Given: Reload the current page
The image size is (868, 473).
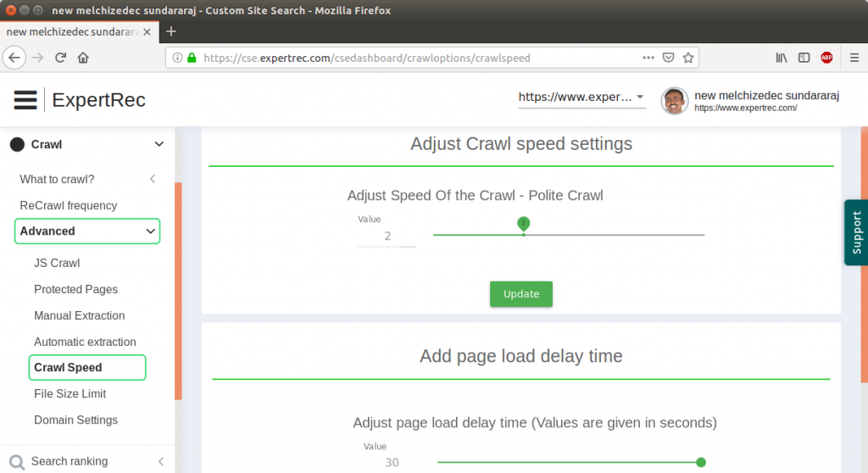Looking at the screenshot, I should tap(60, 58).
